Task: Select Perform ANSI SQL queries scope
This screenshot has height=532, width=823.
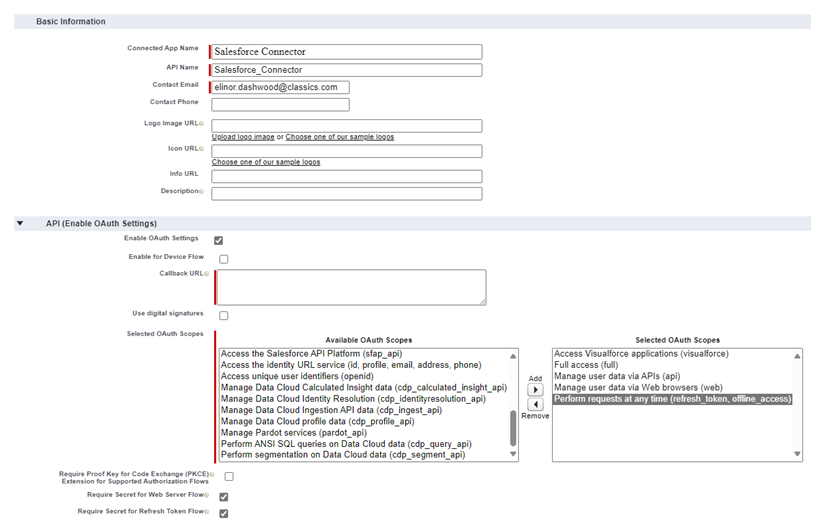Action: click(x=364, y=444)
